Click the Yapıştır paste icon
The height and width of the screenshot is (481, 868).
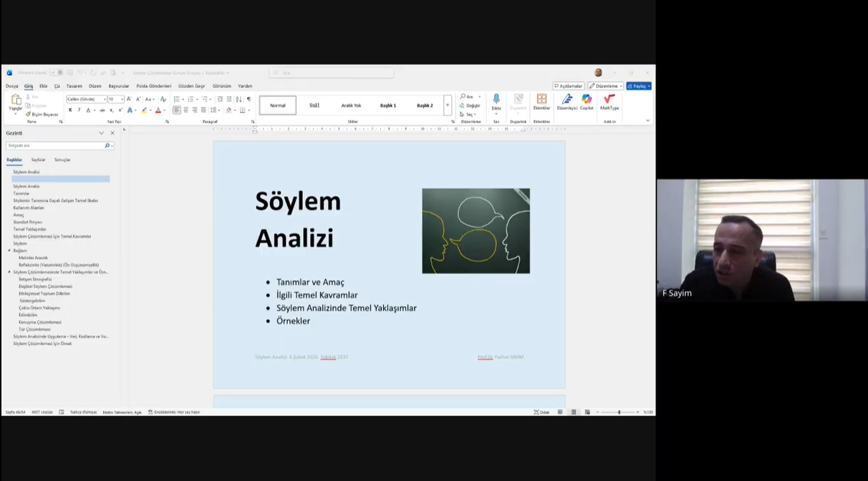16,101
